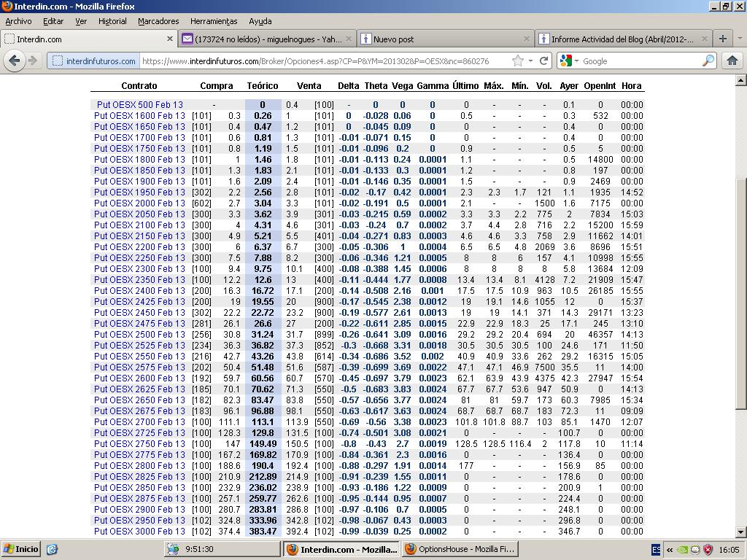Open the Google search engine dropdown
Screen dimensions: 747x560
click(x=570, y=61)
